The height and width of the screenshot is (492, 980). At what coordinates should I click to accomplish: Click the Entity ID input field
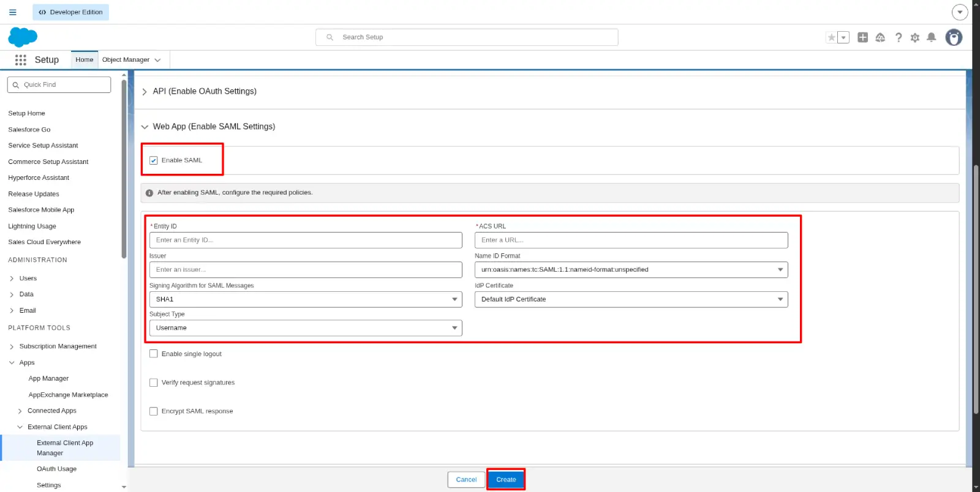[306, 240]
